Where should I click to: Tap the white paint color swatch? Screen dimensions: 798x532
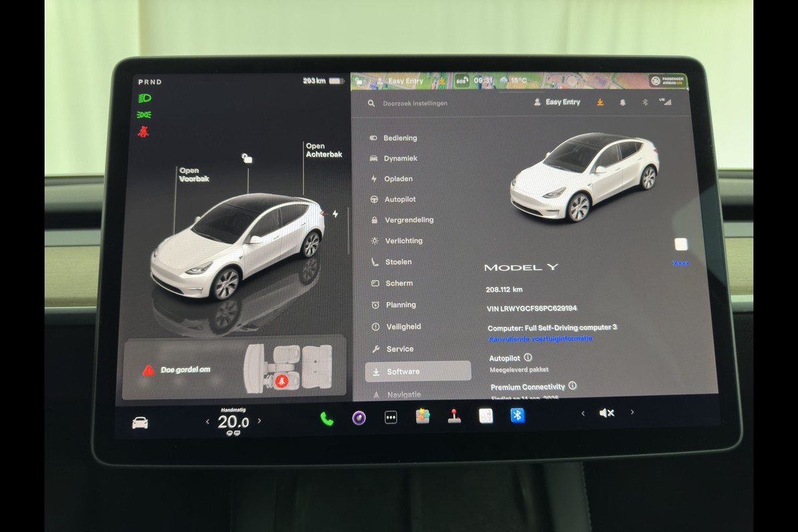point(681,244)
